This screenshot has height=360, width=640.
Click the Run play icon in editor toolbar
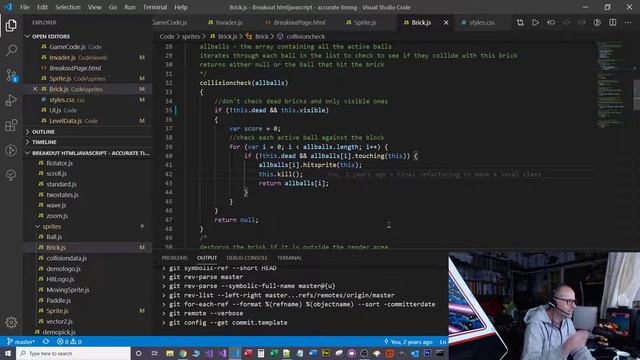click(535, 23)
